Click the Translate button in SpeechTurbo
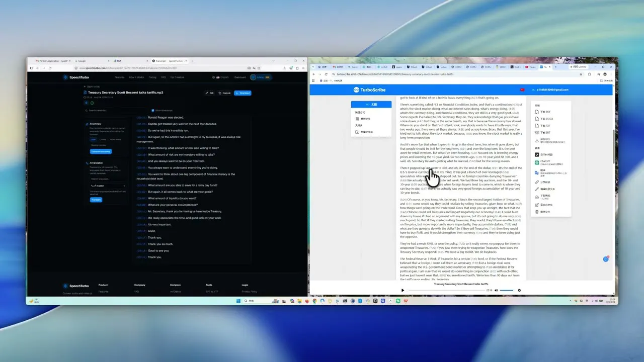The width and height of the screenshot is (644, 362). [x=96, y=200]
